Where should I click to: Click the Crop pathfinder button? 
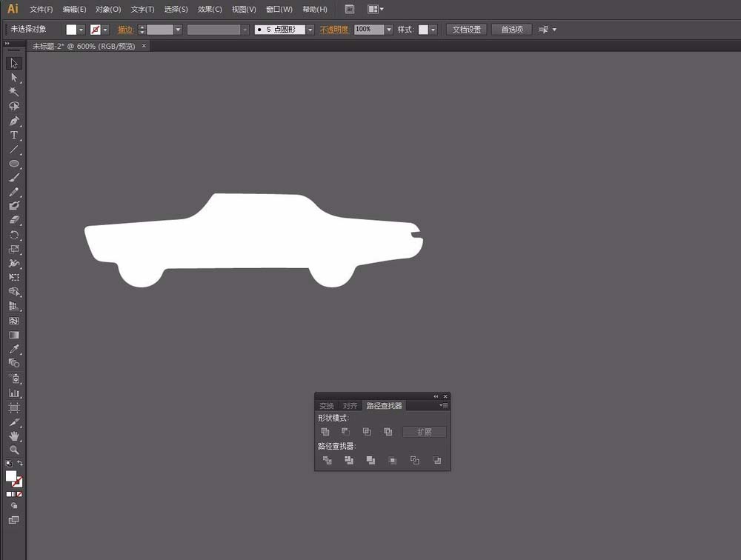[x=392, y=460]
